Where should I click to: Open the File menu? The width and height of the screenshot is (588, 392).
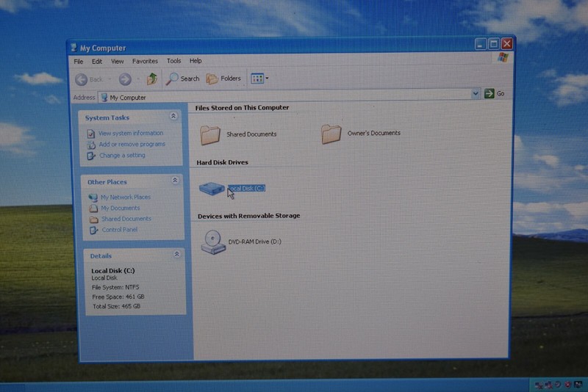[79, 62]
